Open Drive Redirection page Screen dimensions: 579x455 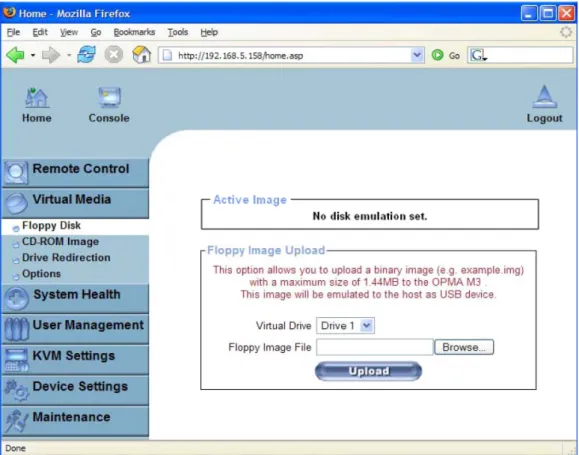pos(66,257)
